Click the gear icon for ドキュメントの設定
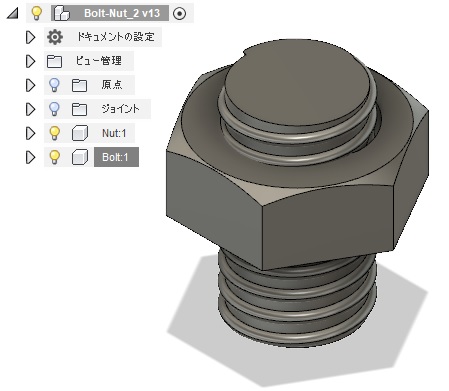Viewport: 449px width, 391px height. click(55, 37)
